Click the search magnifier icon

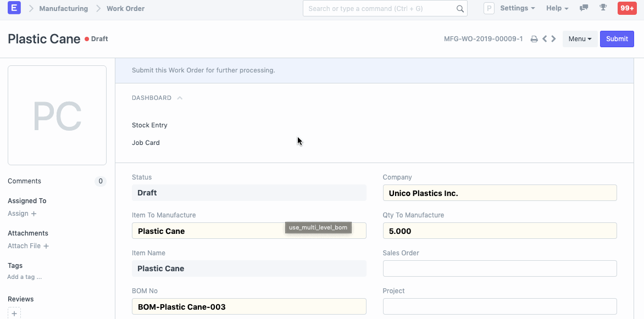click(x=460, y=9)
